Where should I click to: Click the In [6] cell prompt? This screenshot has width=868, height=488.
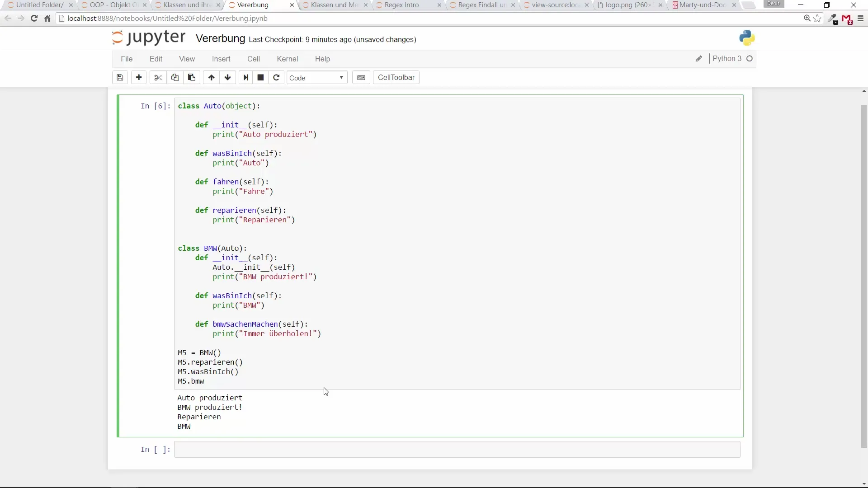(156, 106)
